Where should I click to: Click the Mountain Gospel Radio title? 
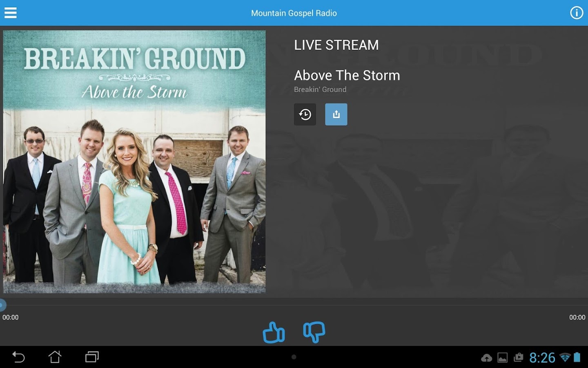(x=294, y=13)
